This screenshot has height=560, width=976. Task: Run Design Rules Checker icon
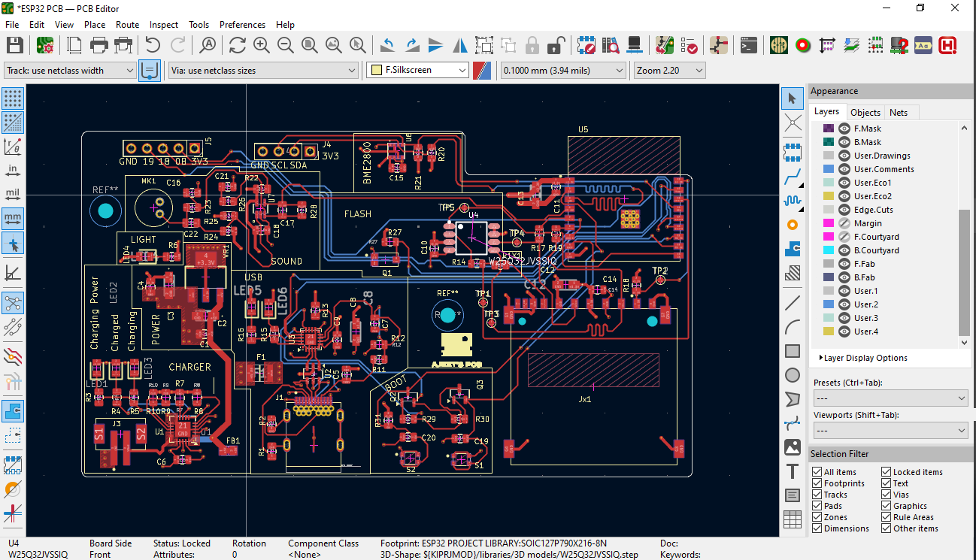click(688, 45)
